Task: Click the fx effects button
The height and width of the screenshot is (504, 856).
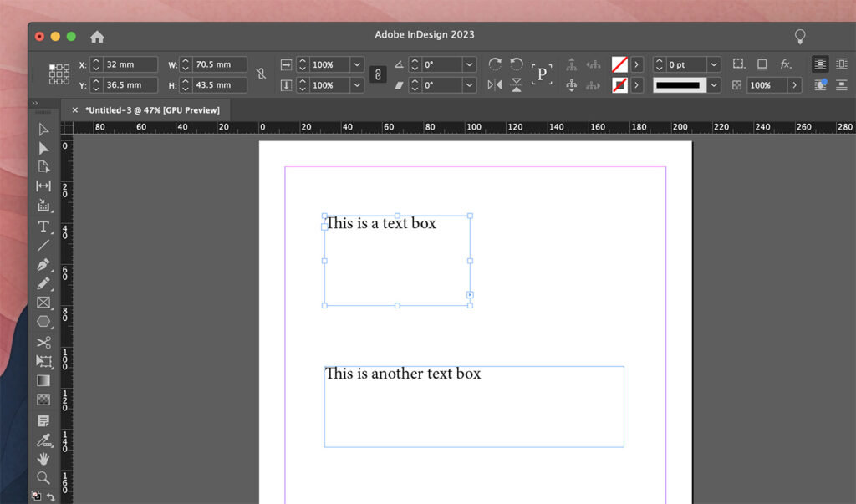Action: click(784, 64)
